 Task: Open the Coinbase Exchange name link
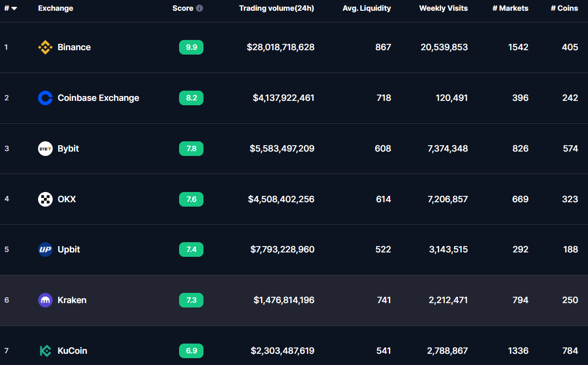coord(98,98)
